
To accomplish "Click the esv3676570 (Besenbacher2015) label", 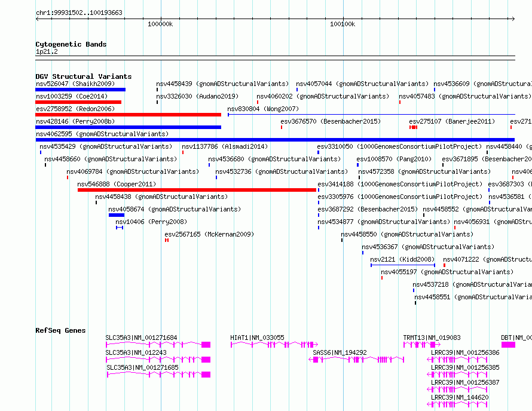I will click(331, 121).
